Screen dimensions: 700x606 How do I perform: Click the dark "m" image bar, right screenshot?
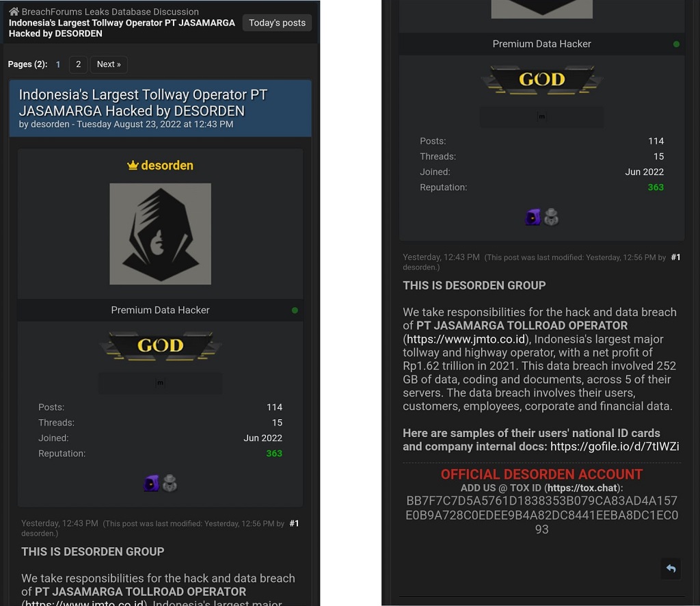pyautogui.click(x=542, y=116)
